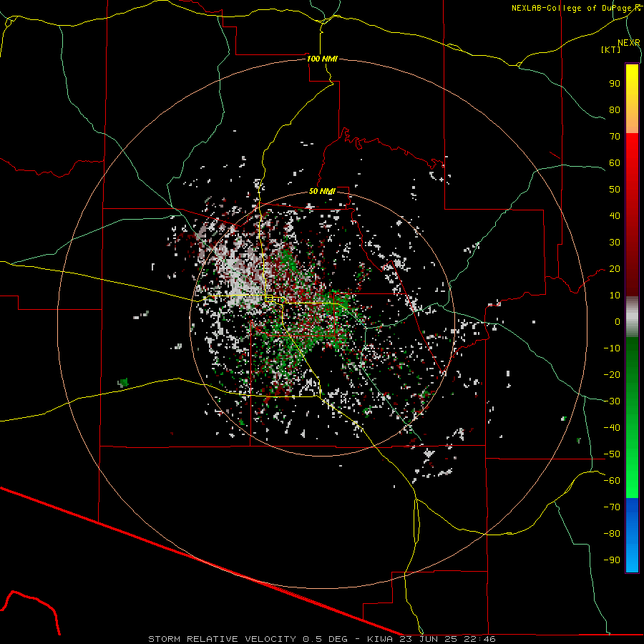Pick the blue segment at bottom of color bar
The image size is (644, 644).
[632, 535]
